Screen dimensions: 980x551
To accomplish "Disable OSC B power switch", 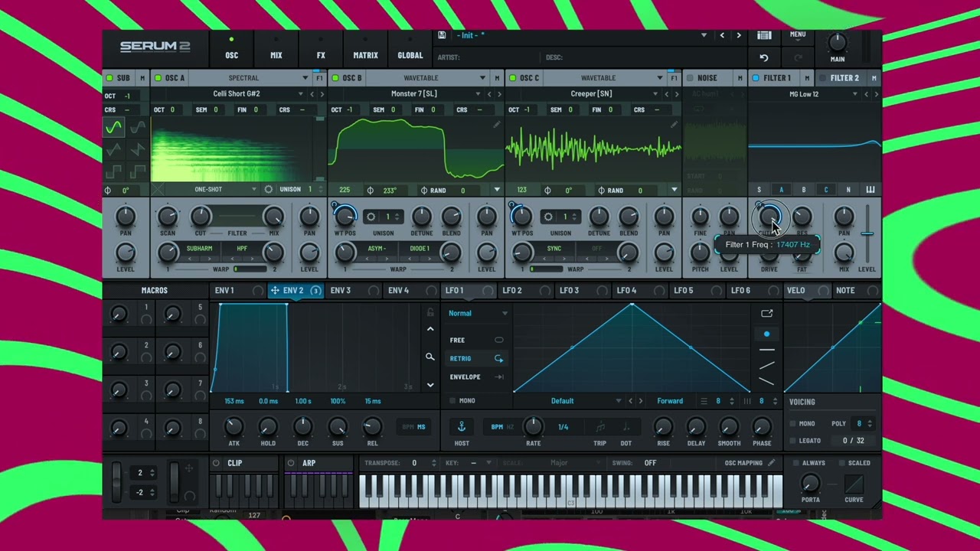I will pyautogui.click(x=335, y=78).
